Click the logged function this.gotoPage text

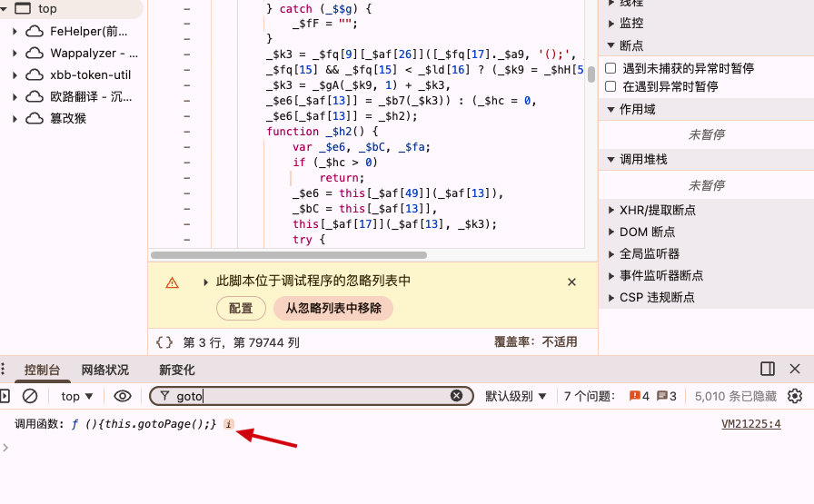[x=144, y=424]
